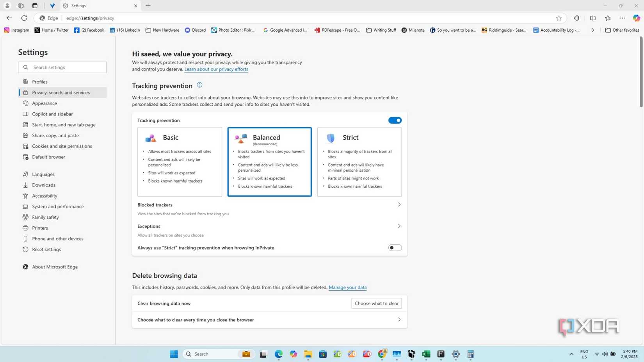Image resolution: width=644 pixels, height=362 pixels.
Task: Open the Appearance settings section
Action: tap(44, 103)
